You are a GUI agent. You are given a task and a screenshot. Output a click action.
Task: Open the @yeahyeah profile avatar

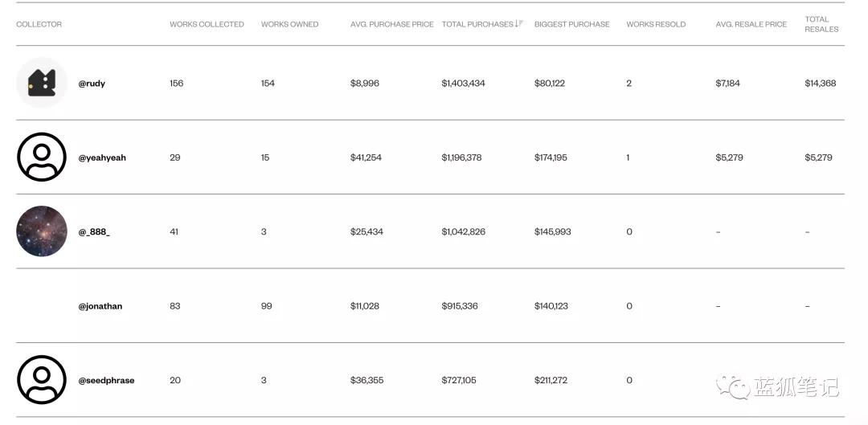42,157
